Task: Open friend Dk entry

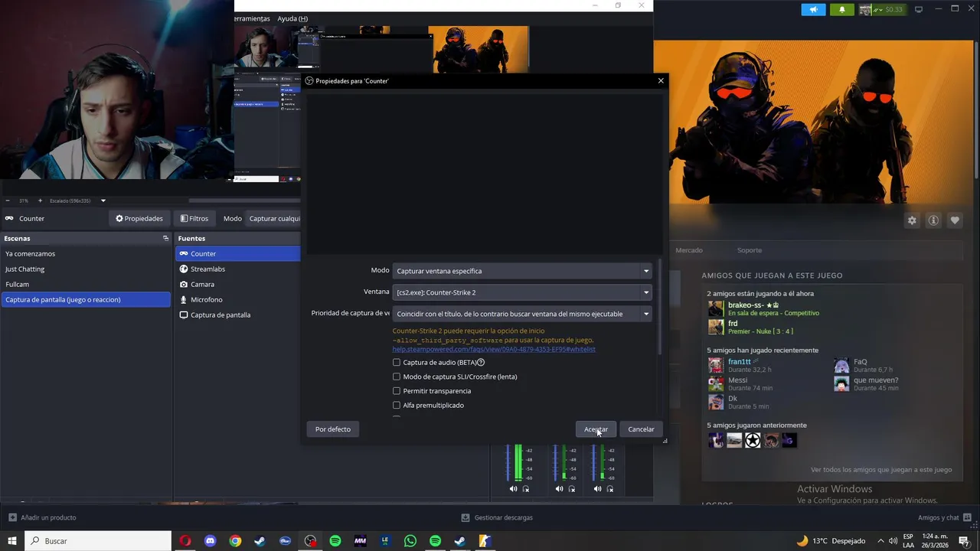Action: coord(739,402)
